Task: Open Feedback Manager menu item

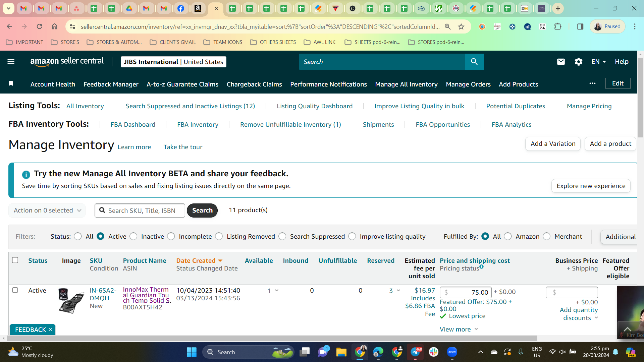Action: [111, 84]
